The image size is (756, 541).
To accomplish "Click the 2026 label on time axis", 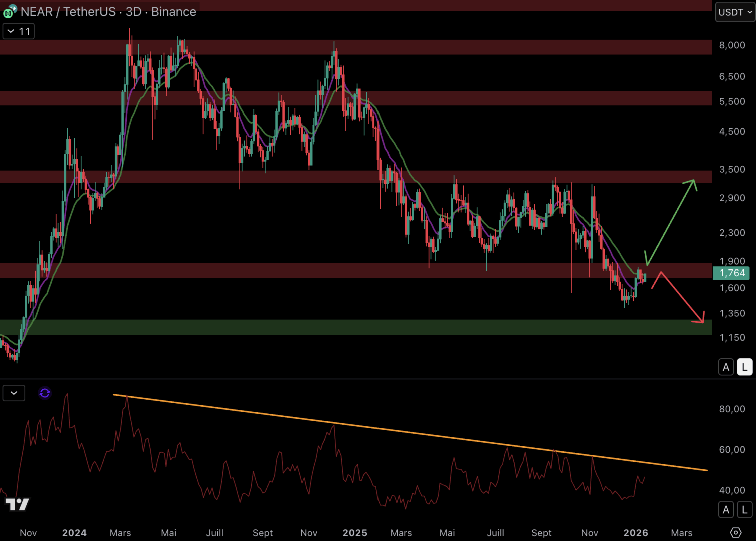I will [636, 533].
